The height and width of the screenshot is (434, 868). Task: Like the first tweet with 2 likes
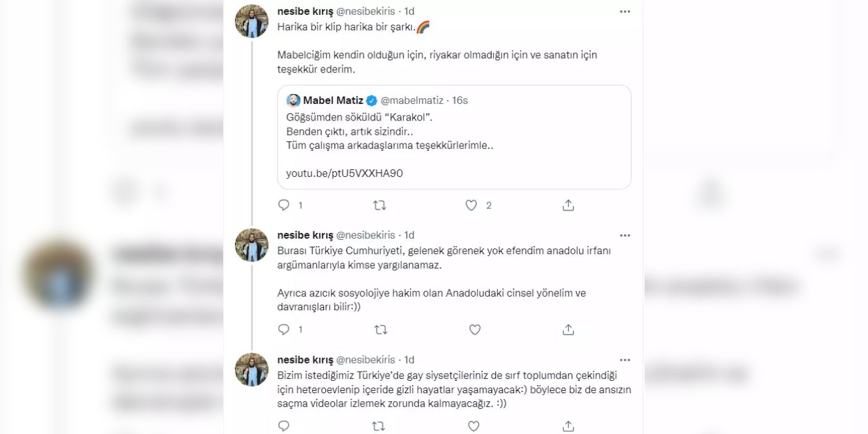[x=472, y=205]
